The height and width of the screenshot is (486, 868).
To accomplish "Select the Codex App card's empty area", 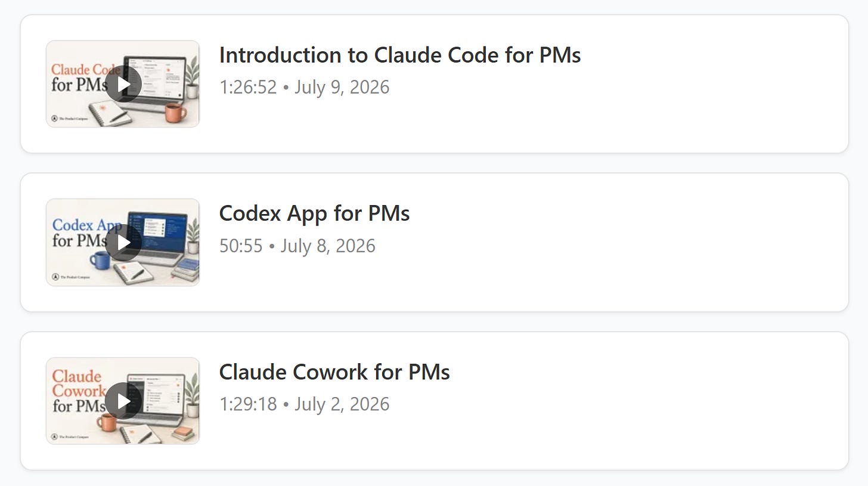I will [x=626, y=242].
